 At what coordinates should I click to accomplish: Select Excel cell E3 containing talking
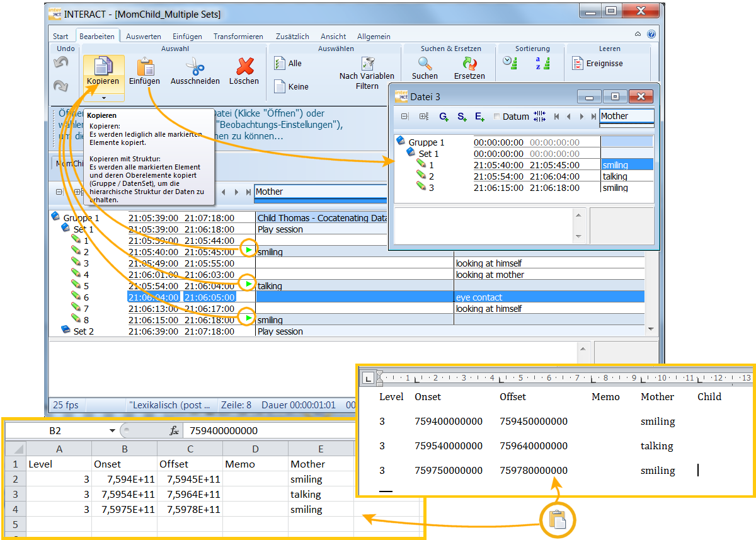coord(321,495)
